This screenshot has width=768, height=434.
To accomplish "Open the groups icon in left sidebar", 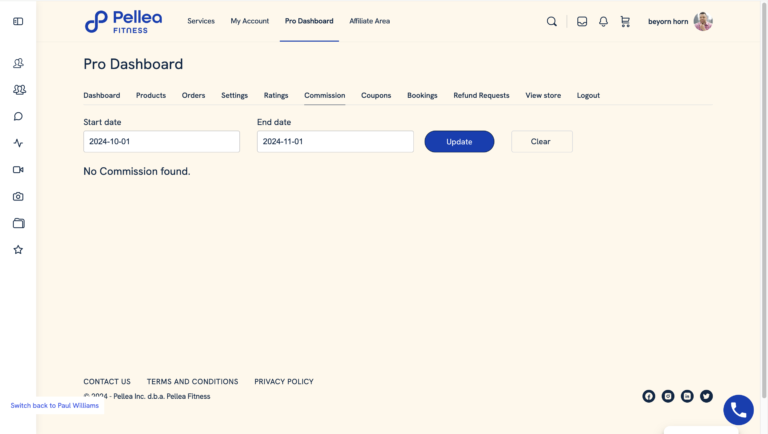I will point(19,90).
